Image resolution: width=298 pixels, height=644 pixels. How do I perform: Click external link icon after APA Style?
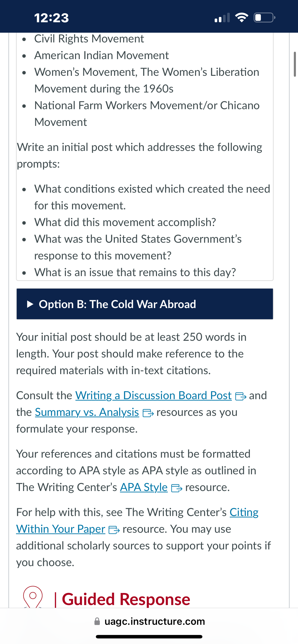coord(177,488)
